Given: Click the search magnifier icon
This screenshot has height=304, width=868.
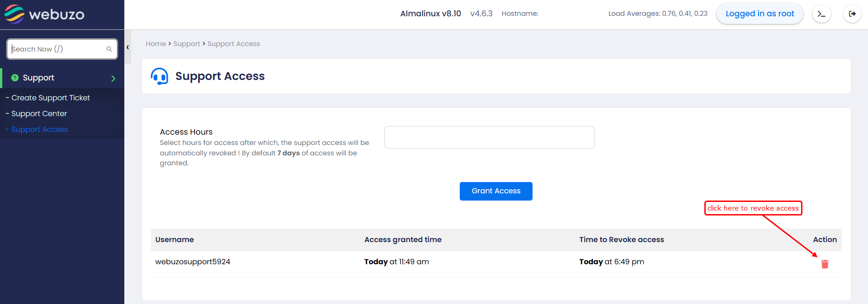Looking at the screenshot, I should (x=109, y=49).
